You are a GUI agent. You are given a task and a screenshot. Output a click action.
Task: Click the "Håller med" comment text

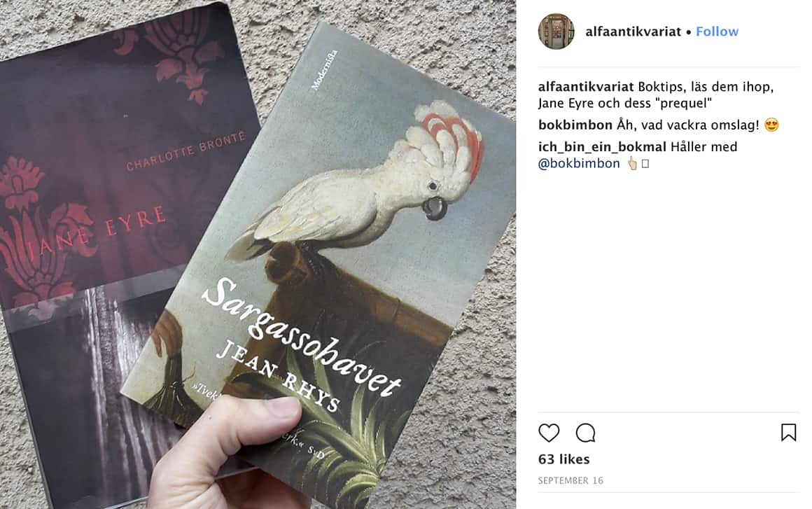coord(703,147)
